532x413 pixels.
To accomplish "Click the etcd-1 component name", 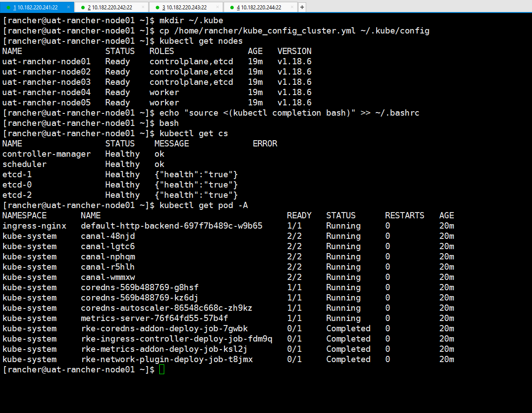I will click(17, 175).
